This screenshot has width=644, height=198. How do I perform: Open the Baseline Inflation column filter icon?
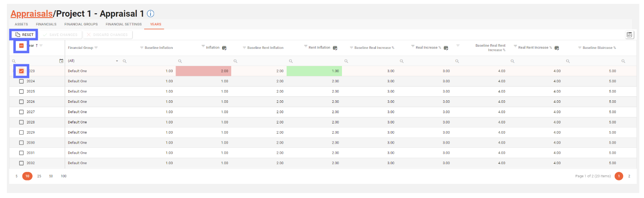[142, 48]
